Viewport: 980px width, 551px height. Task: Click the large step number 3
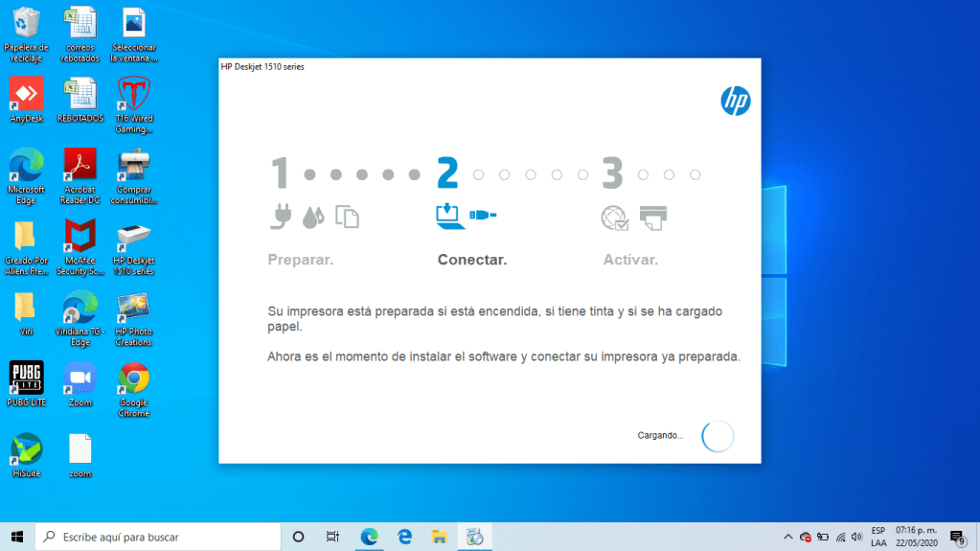click(612, 173)
